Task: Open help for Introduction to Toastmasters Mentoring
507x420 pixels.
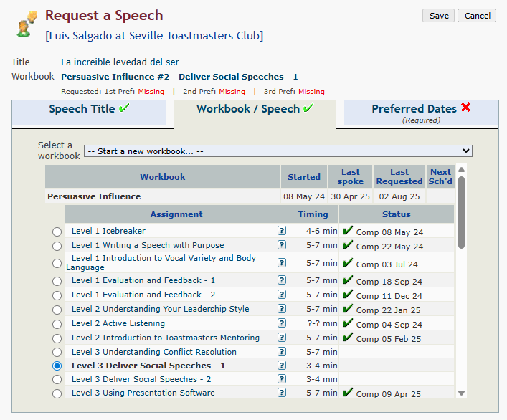Action: pos(282,338)
